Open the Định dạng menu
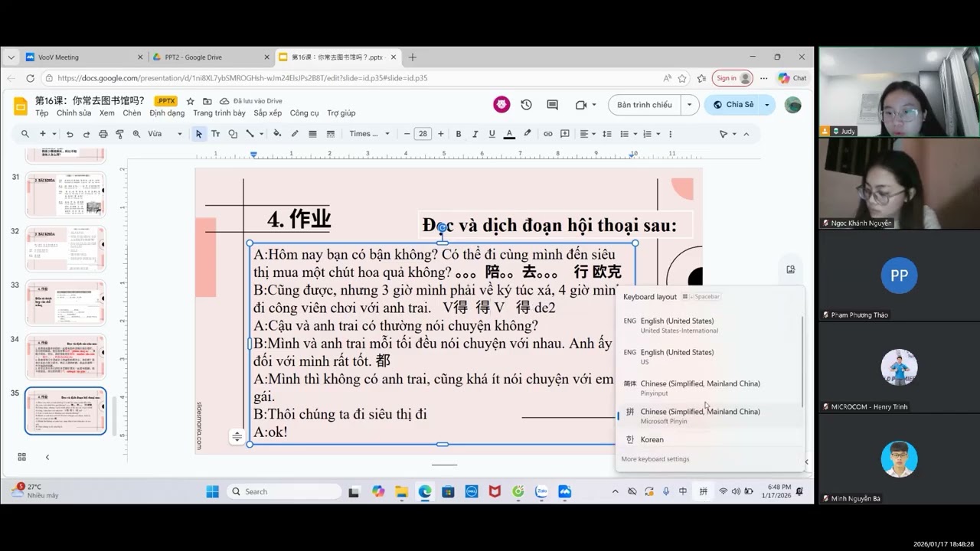Viewport: 980px width, 551px height. point(167,113)
